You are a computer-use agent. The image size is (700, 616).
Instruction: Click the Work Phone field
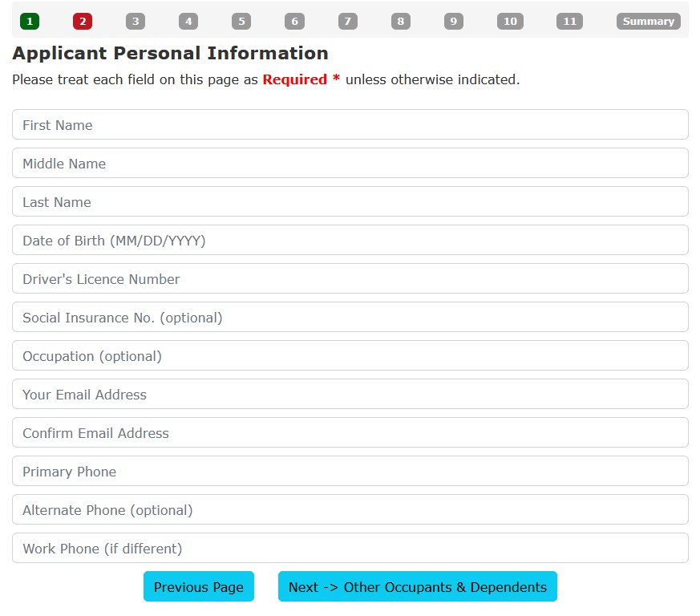[350, 549]
